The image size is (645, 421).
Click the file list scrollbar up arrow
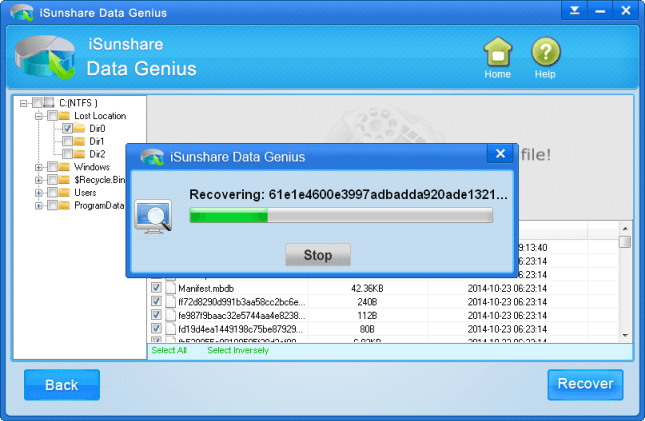click(625, 228)
